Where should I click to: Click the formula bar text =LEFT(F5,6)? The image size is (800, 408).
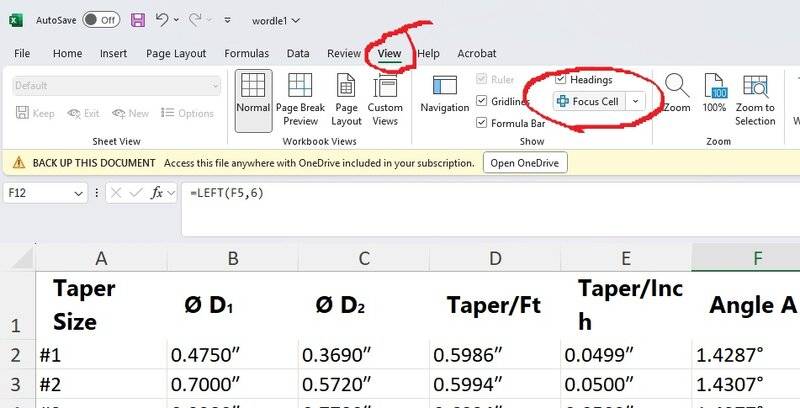227,193
